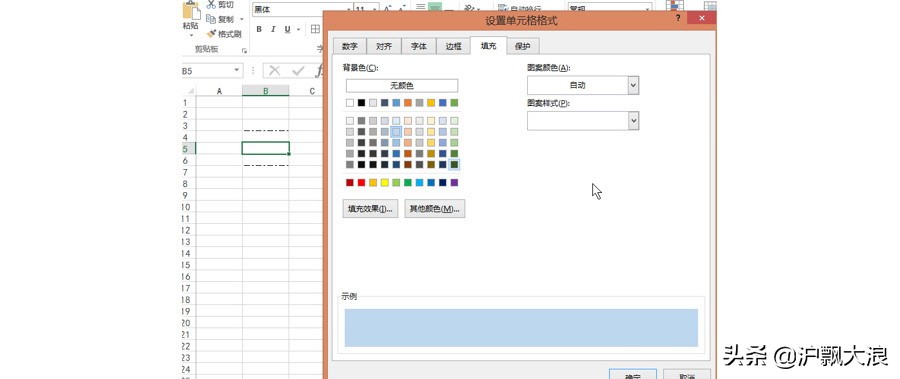Switch to the 字体 (Font) tab
900x379 pixels.
[x=418, y=47]
